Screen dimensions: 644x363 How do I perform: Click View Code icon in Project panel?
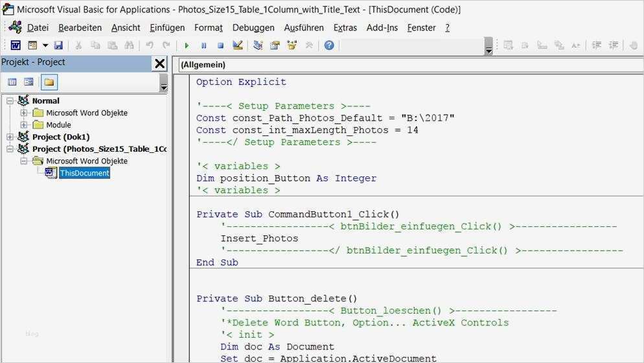12,82
